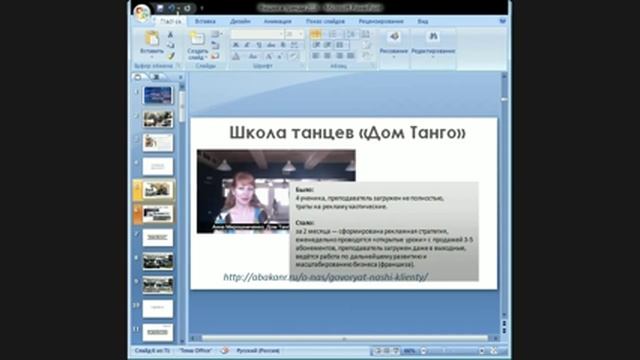
Task: Click the Justify text icon
Action: click(351, 56)
